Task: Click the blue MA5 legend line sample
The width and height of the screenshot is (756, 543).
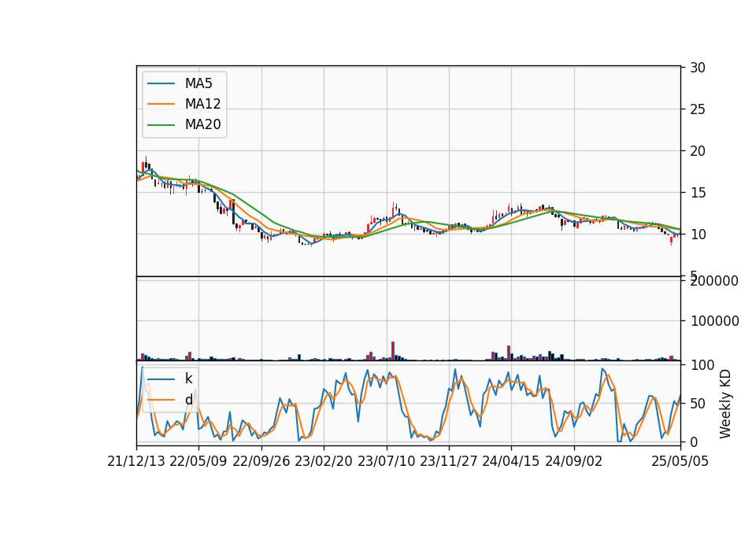Action: [161, 83]
